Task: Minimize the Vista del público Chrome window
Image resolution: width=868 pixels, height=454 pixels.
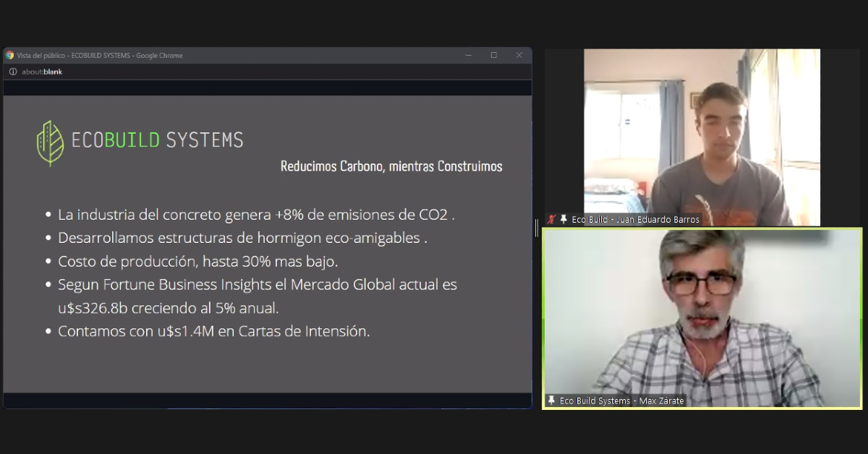Action: (x=469, y=56)
